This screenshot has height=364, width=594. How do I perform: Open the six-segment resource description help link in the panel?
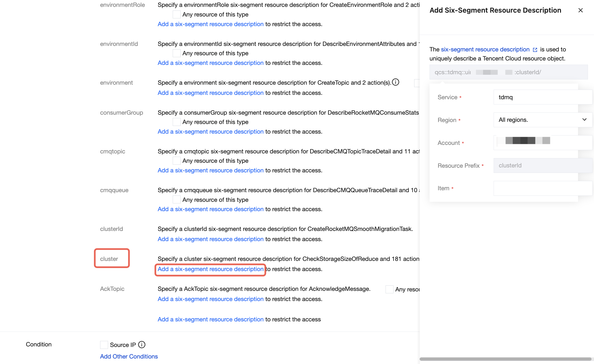pyautogui.click(x=485, y=49)
